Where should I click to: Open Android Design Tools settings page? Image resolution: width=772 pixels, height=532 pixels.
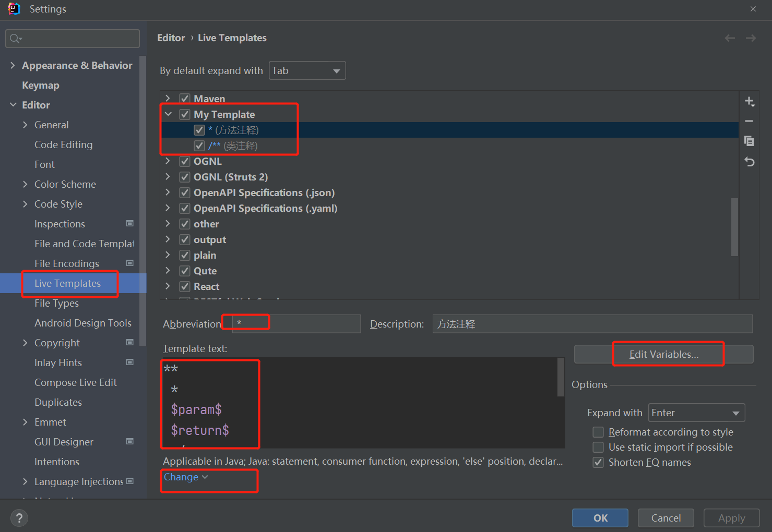[x=83, y=323]
